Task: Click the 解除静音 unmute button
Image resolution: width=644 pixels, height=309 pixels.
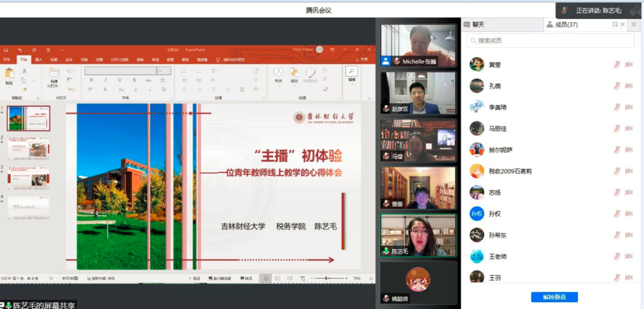Action: pos(554,297)
